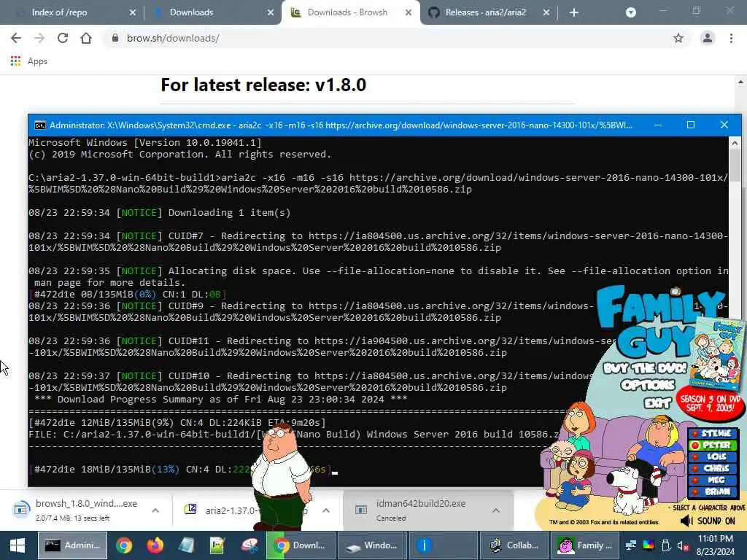Screen dimensions: 747x560
Task: Open the tab search dropdown button
Action: [x=631, y=12]
